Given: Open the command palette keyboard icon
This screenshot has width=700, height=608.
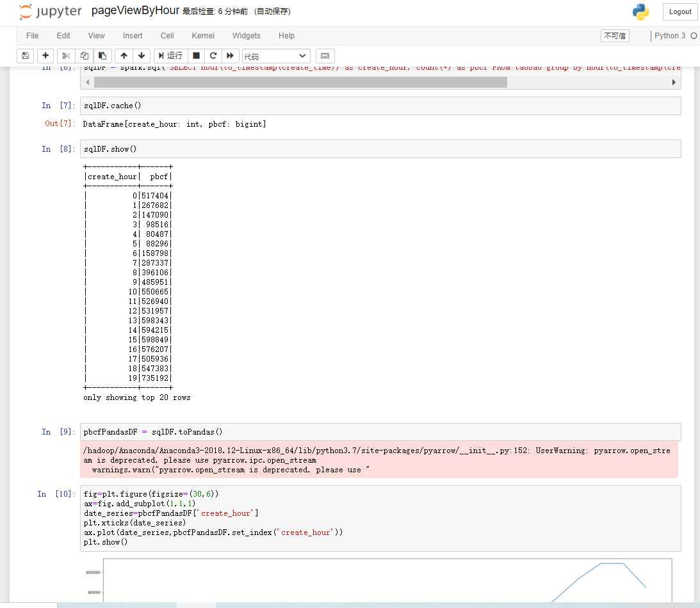Looking at the screenshot, I should (x=325, y=56).
